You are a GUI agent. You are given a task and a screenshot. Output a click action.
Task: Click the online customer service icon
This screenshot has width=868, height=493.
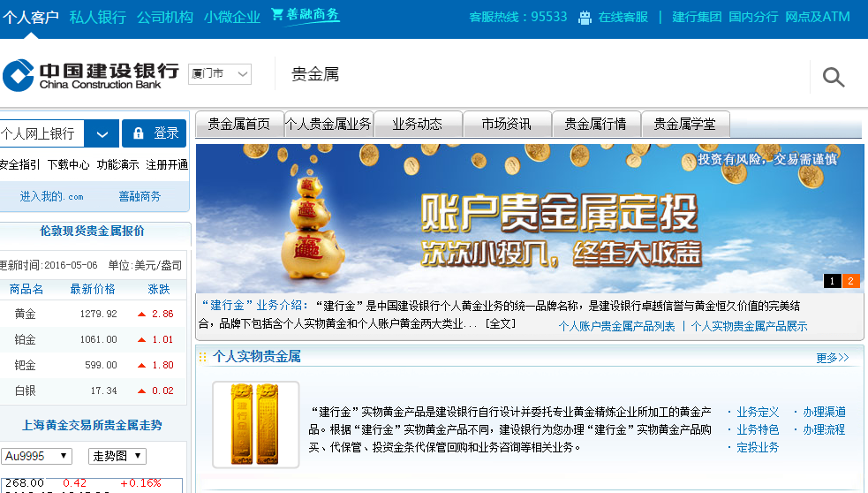585,18
